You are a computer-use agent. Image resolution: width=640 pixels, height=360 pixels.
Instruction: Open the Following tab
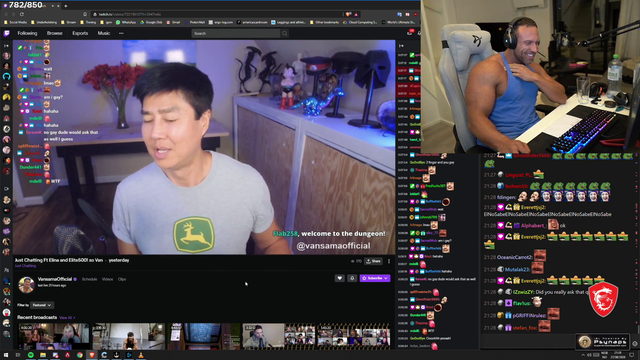(27, 33)
